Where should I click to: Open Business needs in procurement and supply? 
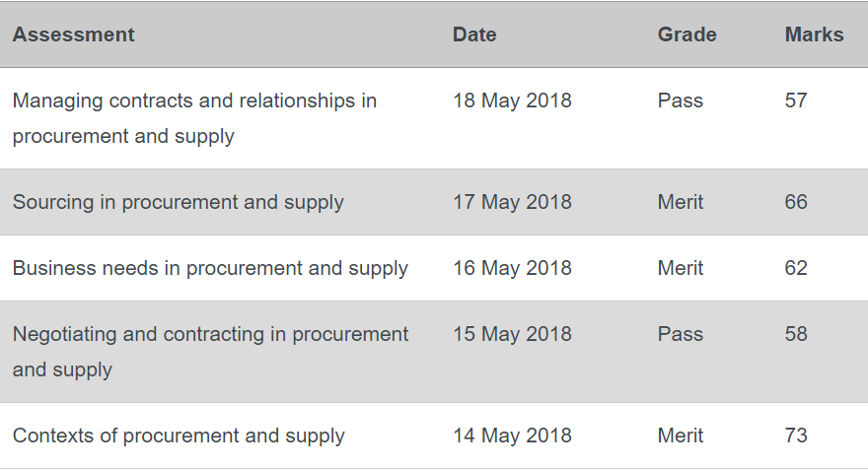click(210, 268)
